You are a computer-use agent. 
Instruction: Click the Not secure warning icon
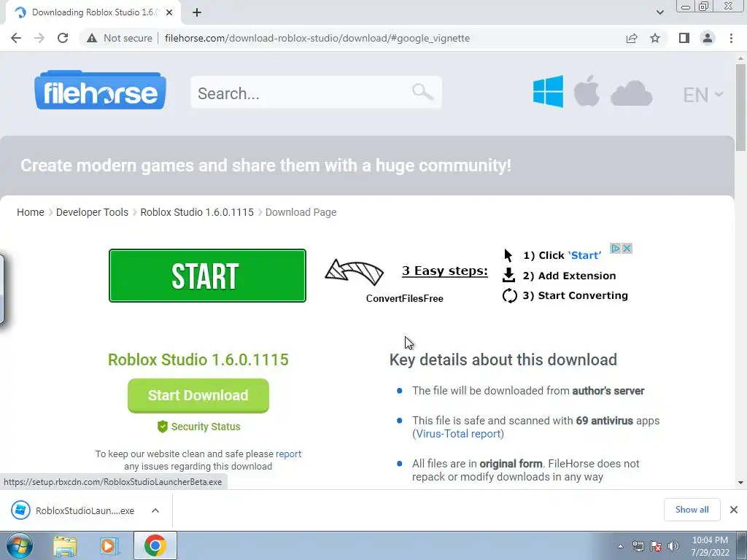92,38
